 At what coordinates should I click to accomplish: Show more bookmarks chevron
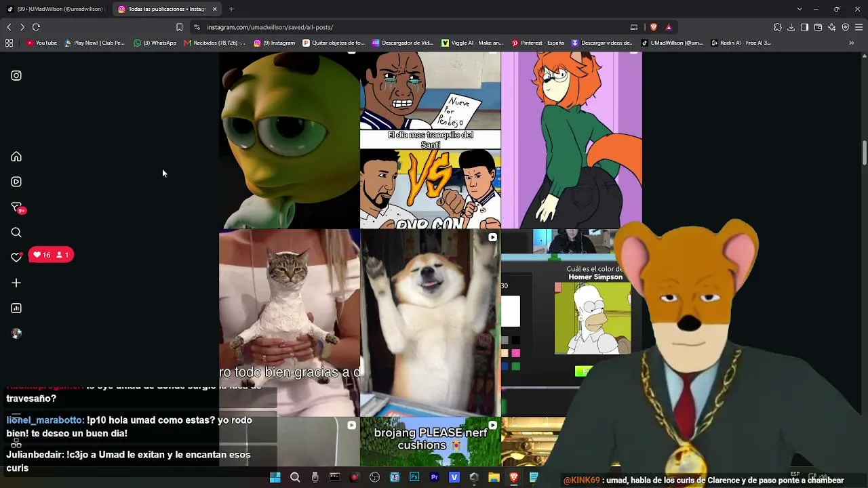tap(852, 43)
